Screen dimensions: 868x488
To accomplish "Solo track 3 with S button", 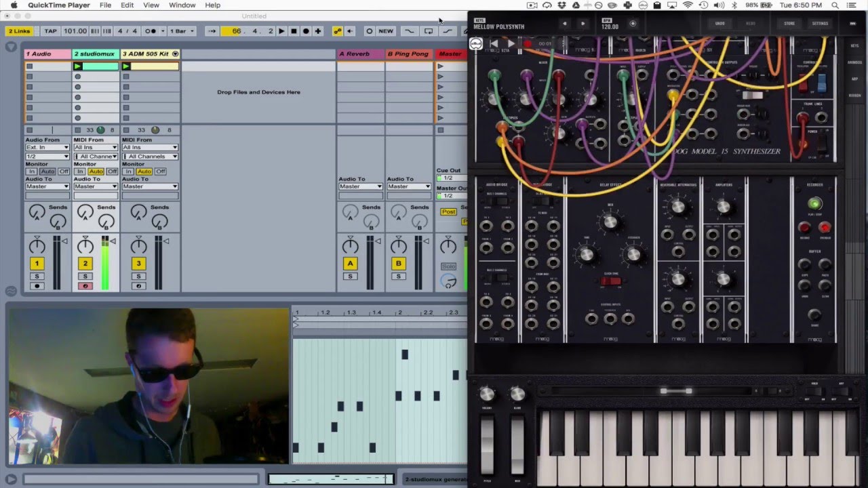I will (138, 277).
